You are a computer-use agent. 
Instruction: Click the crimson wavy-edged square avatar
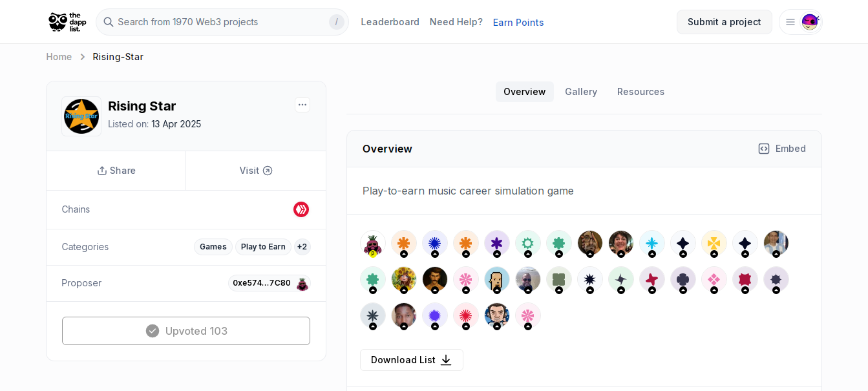(x=745, y=280)
